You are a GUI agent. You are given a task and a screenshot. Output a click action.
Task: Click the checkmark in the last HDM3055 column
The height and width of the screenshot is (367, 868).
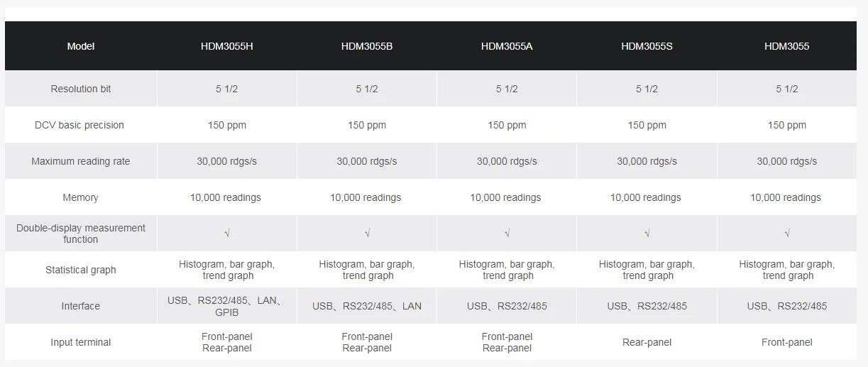pyautogui.click(x=786, y=234)
